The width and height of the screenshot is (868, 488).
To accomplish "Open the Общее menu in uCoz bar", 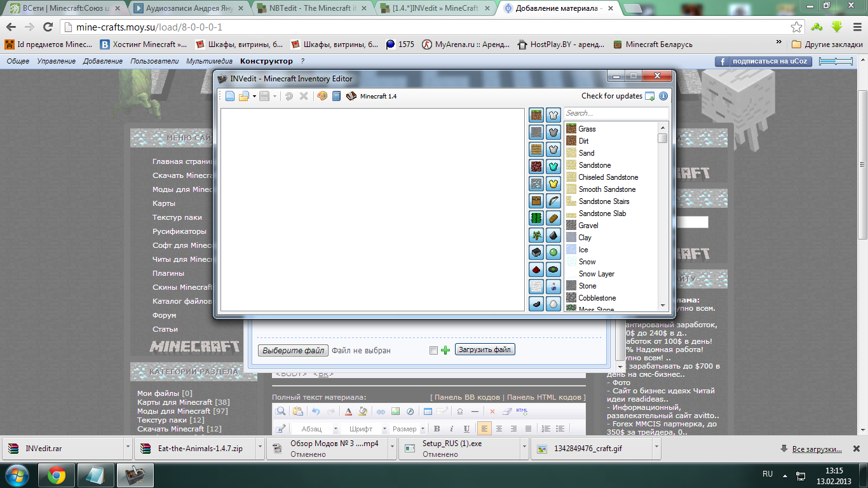I will pos(18,61).
